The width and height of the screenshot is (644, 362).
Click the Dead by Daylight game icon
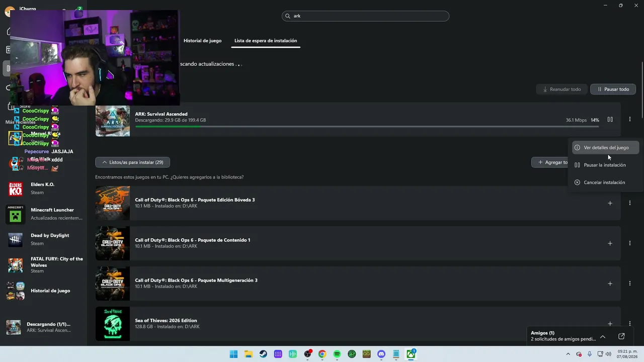coord(16,240)
